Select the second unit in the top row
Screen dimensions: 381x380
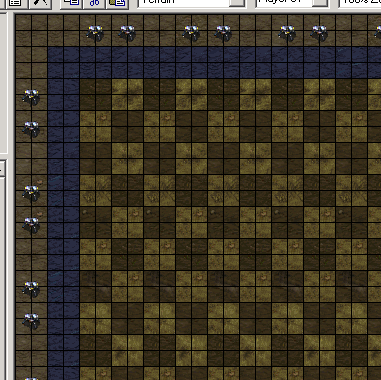pos(127,33)
